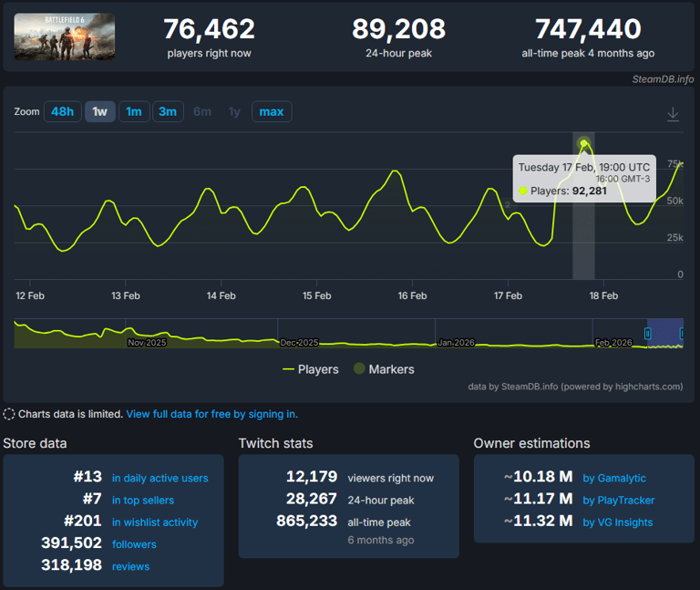This screenshot has width=700, height=590.
Task: Switch chart zoom to 1m
Action: [134, 111]
